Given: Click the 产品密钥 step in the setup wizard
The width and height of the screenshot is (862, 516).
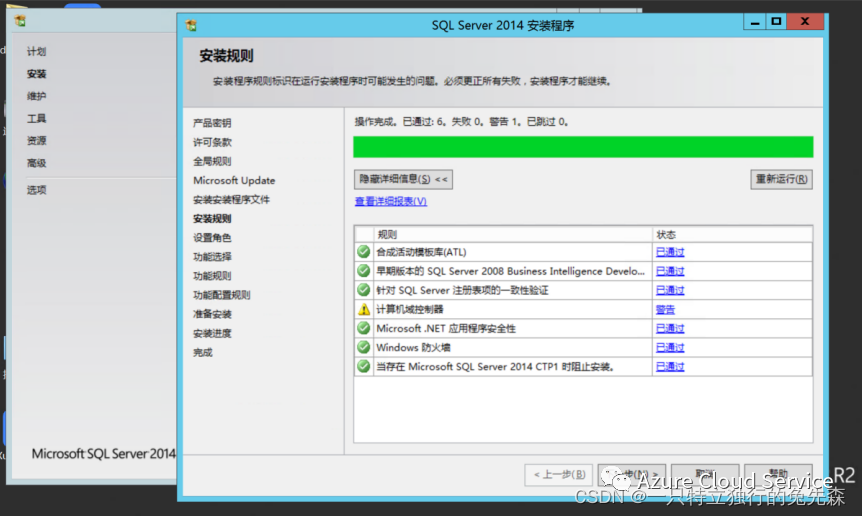Looking at the screenshot, I should pyautogui.click(x=212, y=123).
